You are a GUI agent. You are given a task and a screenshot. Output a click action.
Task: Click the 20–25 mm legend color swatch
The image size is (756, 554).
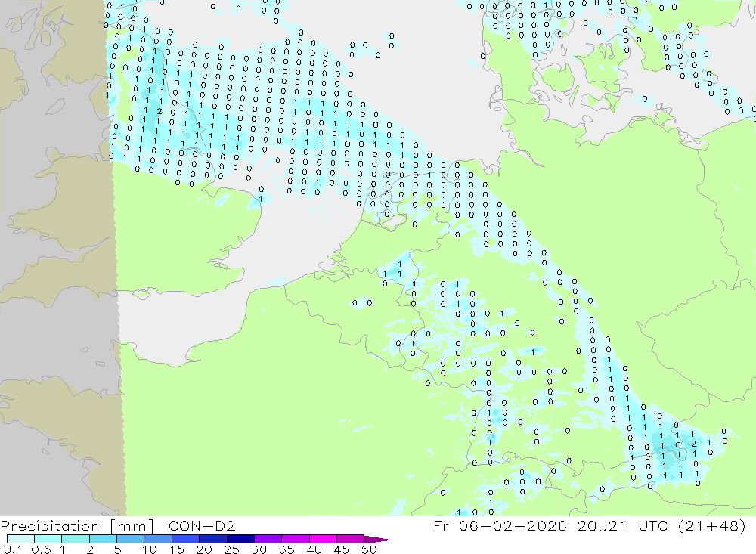[x=213, y=539]
